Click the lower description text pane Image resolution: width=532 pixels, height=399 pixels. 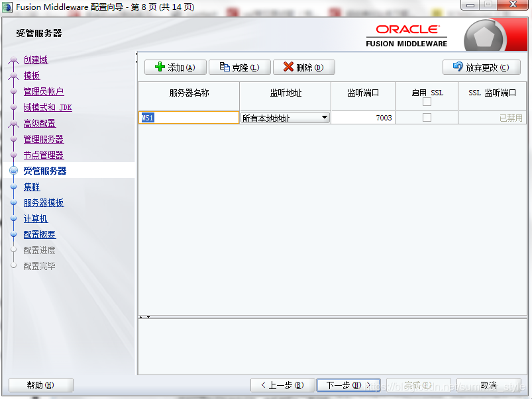point(333,347)
